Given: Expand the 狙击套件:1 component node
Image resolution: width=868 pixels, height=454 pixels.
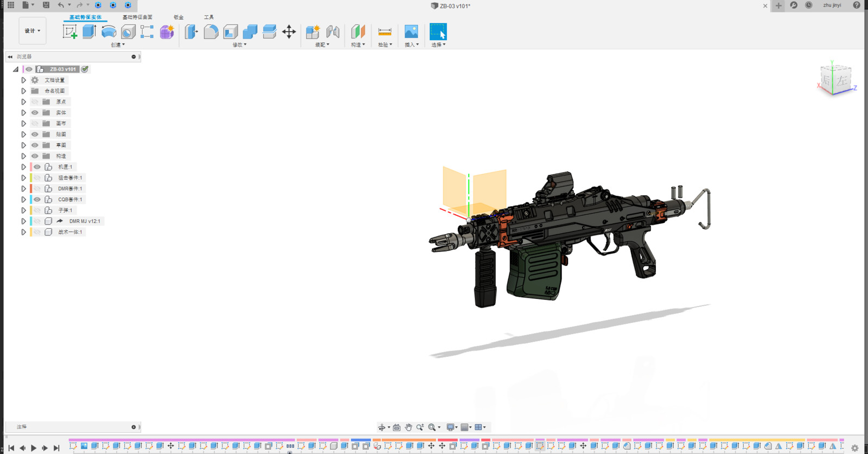Looking at the screenshot, I should pyautogui.click(x=23, y=178).
